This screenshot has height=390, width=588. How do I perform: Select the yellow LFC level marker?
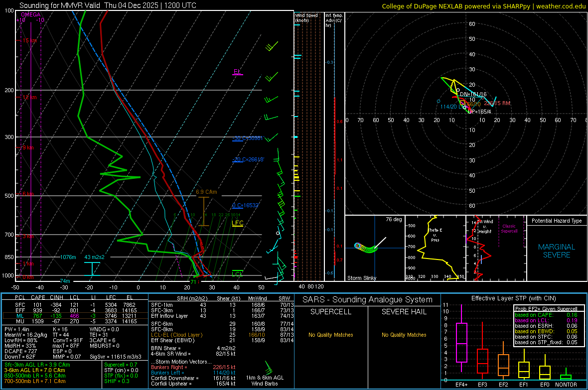(237, 223)
